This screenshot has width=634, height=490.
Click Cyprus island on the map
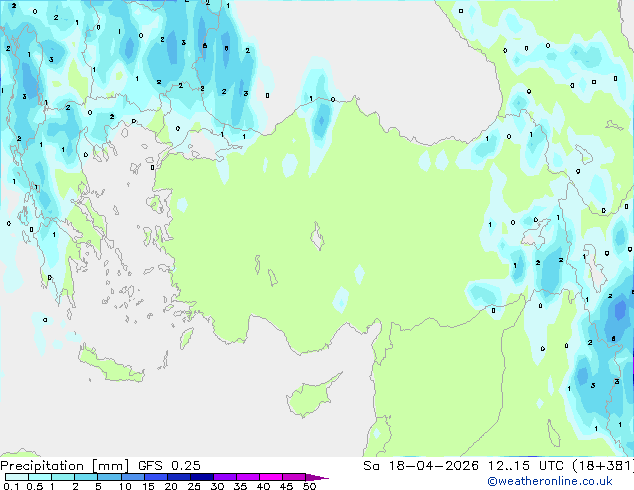click(x=312, y=396)
